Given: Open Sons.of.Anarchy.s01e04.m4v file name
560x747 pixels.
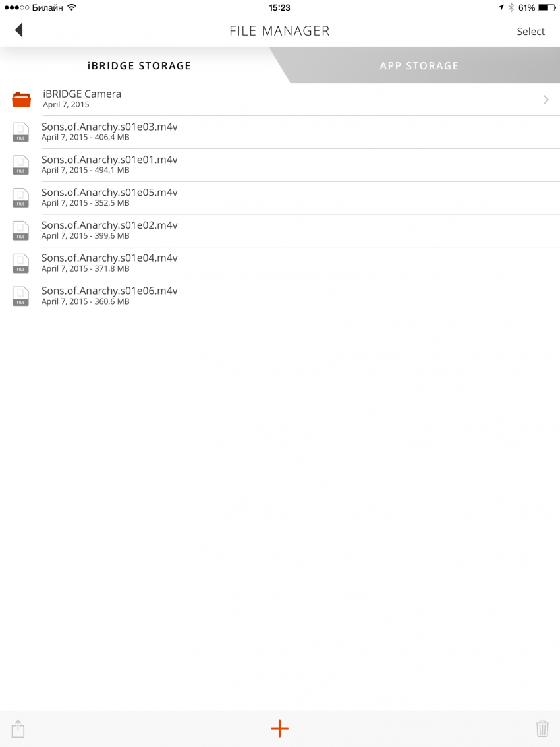Looking at the screenshot, I should [x=109, y=258].
